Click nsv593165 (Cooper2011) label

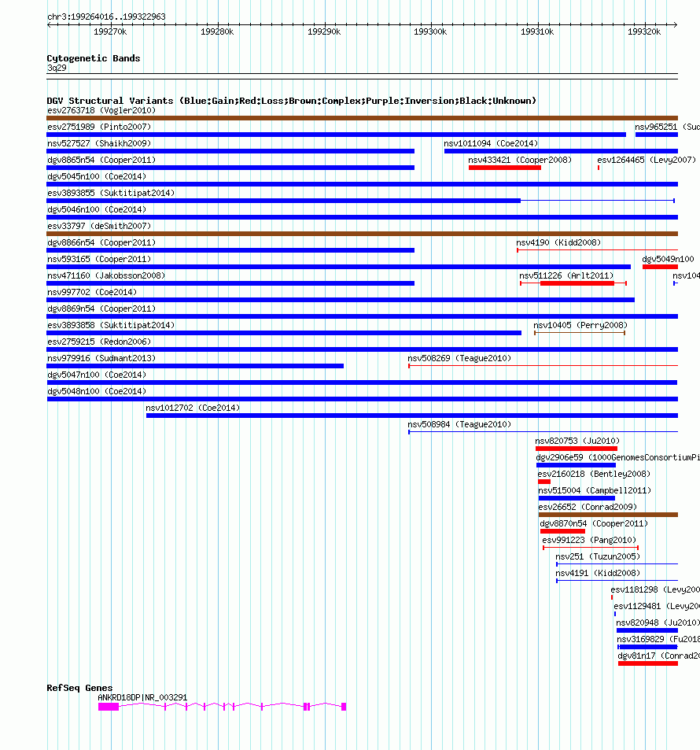[x=99, y=259]
